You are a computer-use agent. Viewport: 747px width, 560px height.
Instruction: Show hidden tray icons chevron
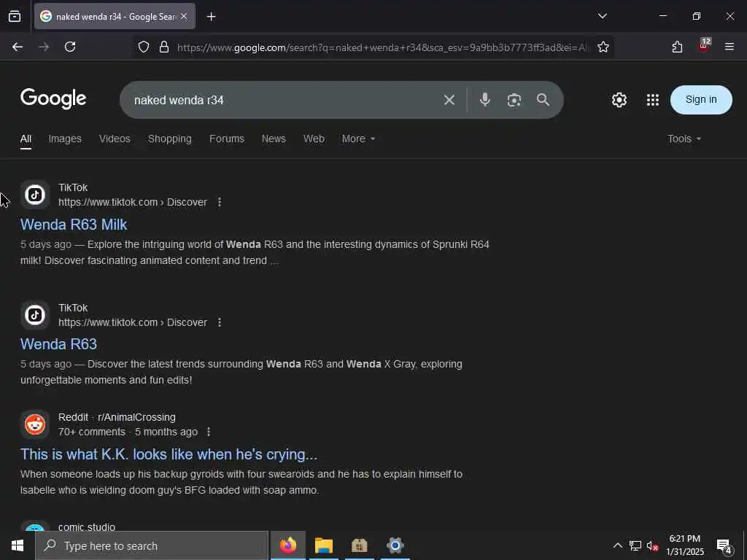point(617,545)
